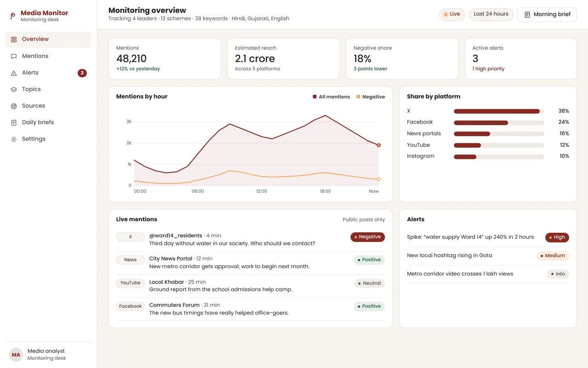
Task: Click the Media Monitor logo icon
Action: (13, 16)
